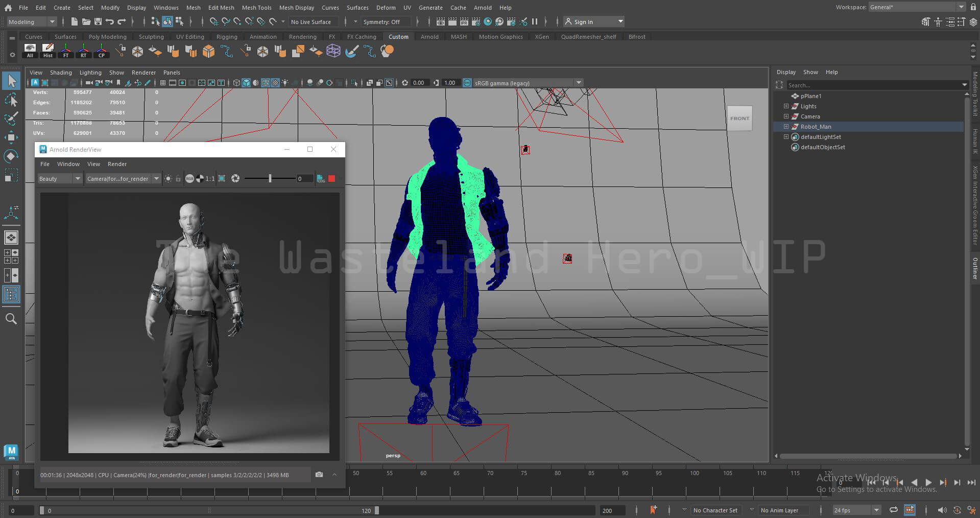This screenshot has height=518, width=980.
Task: Toggle playback loop mode icon
Action: (x=894, y=510)
